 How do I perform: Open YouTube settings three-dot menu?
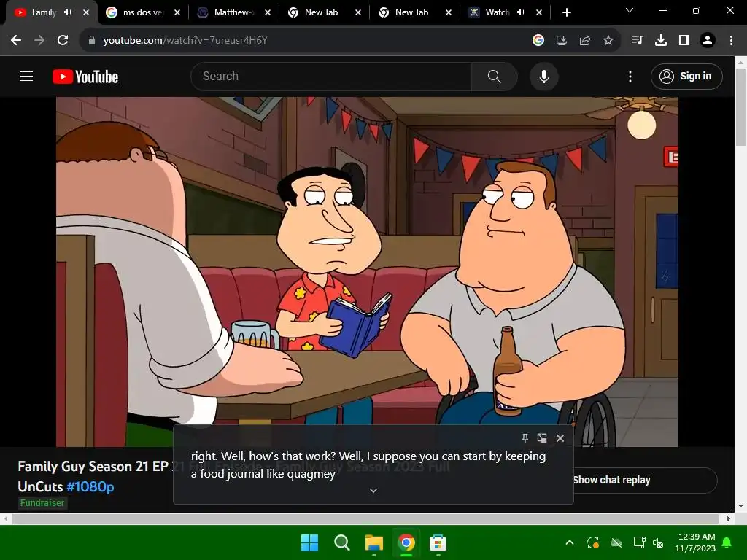coord(630,76)
